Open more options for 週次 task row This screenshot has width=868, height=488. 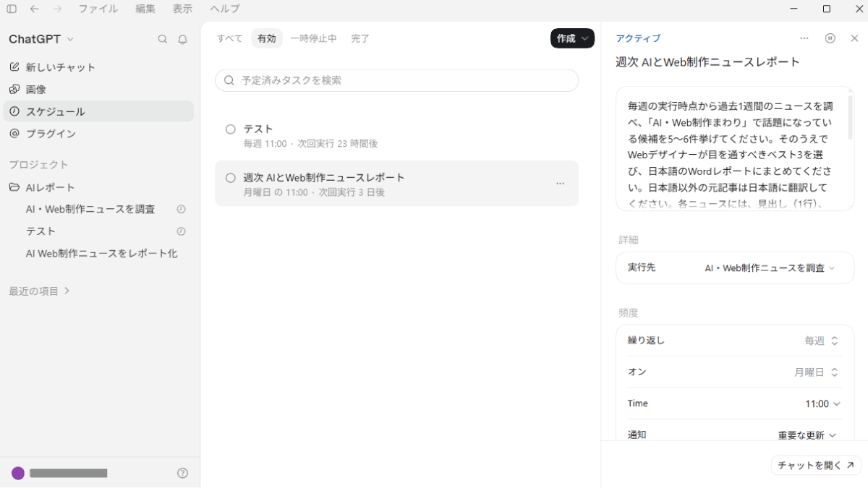[560, 184]
